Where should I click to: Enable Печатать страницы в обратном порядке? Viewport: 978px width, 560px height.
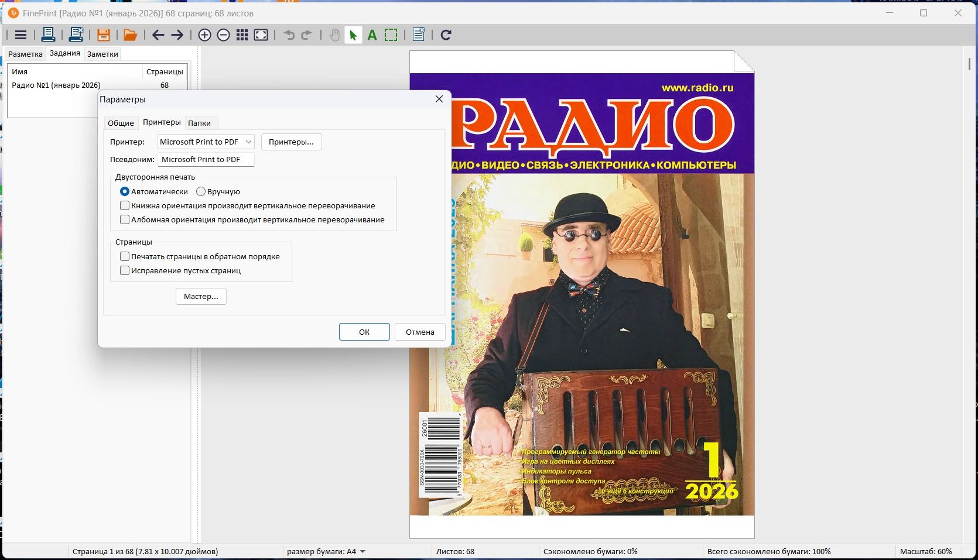click(x=125, y=256)
